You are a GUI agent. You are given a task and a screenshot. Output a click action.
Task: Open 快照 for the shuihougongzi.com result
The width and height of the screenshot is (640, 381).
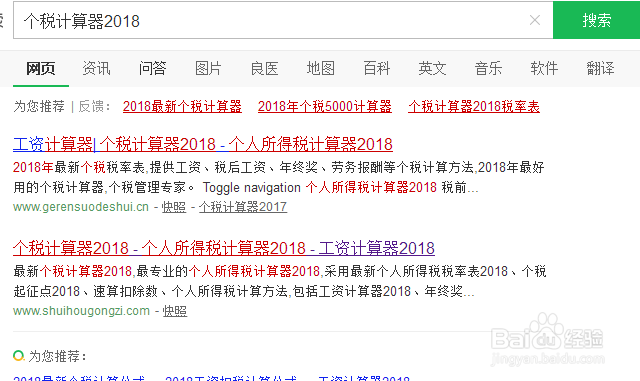pos(175,311)
